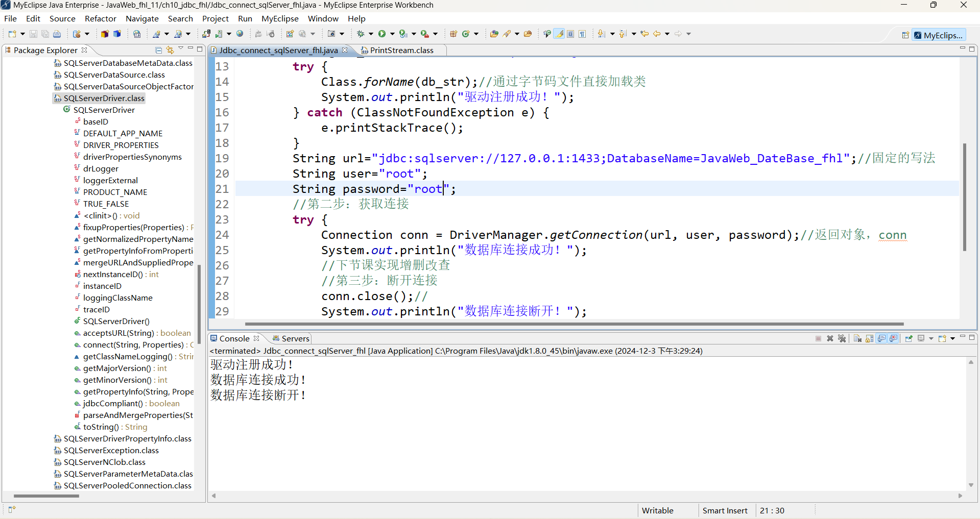
Task: Click the editor vertical scrollbar
Action: [x=965, y=197]
